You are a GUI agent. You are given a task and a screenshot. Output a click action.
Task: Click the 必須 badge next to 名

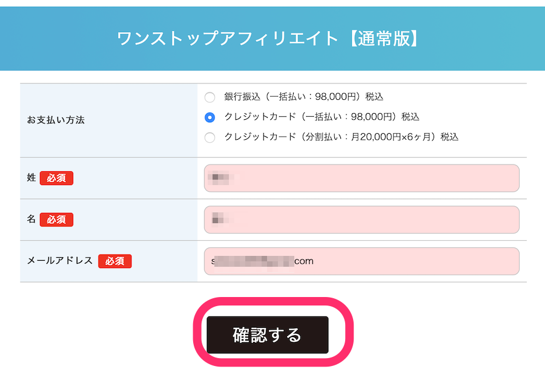click(x=56, y=220)
